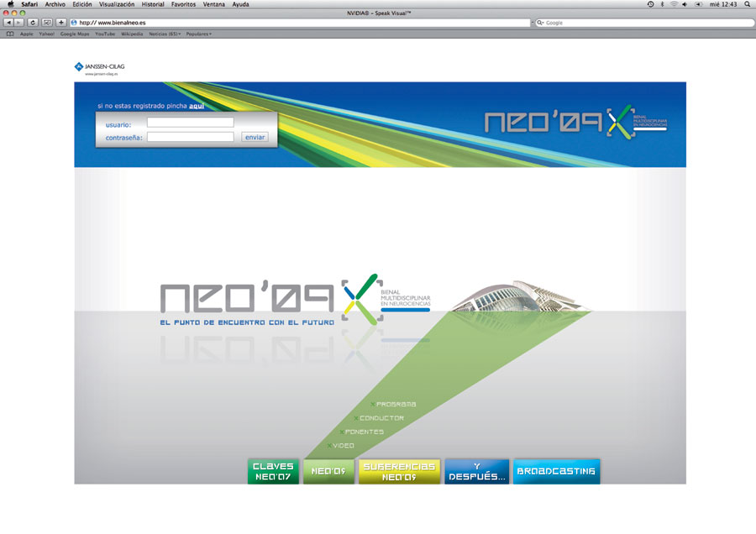Open the battery status menu
This screenshot has height=534, width=756.
[x=698, y=4]
